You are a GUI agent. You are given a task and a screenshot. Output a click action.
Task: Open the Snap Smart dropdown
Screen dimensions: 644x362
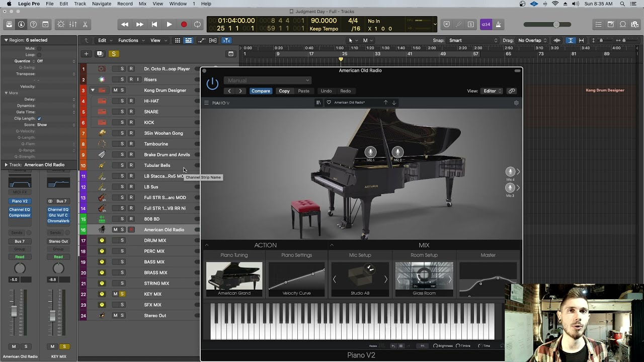[473, 40]
